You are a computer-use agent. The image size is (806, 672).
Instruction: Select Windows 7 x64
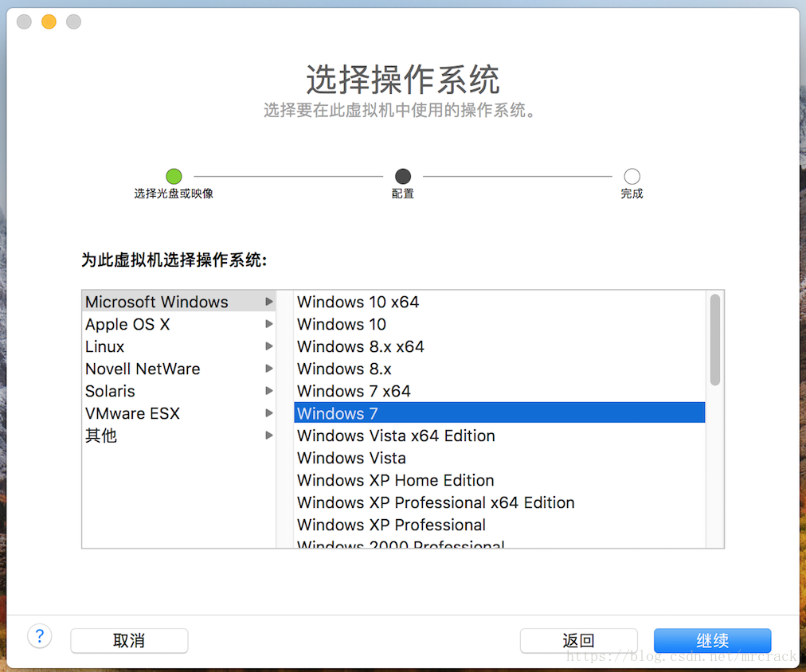pyautogui.click(x=499, y=391)
